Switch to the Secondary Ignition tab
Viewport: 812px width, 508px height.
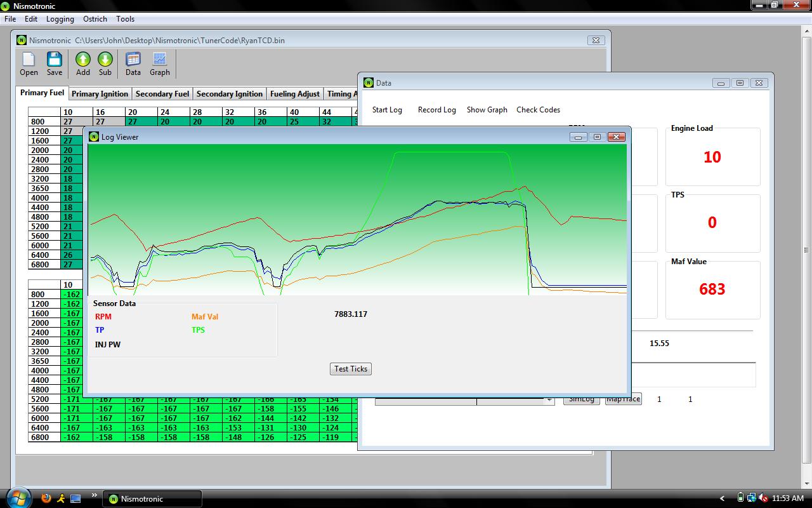[x=230, y=93]
